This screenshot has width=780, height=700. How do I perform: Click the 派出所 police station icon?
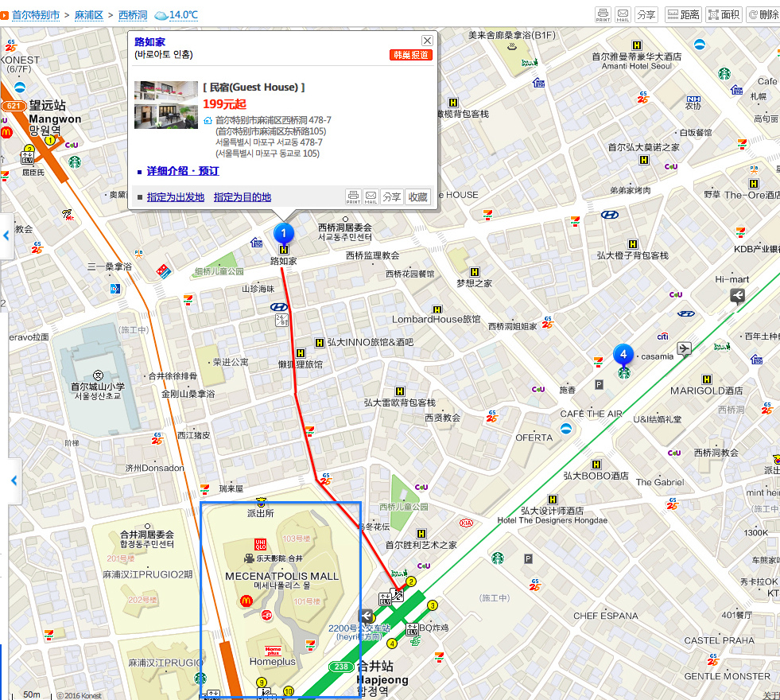pos(261,501)
